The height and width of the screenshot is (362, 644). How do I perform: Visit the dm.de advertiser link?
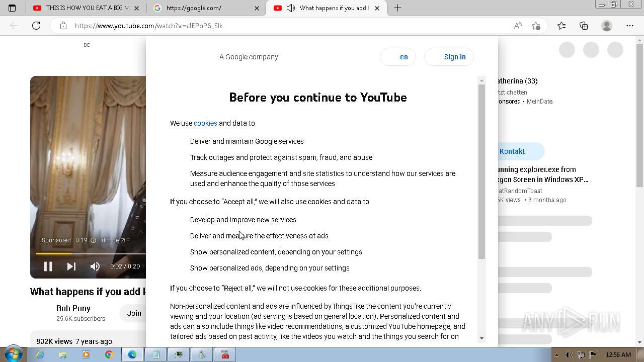click(x=113, y=240)
